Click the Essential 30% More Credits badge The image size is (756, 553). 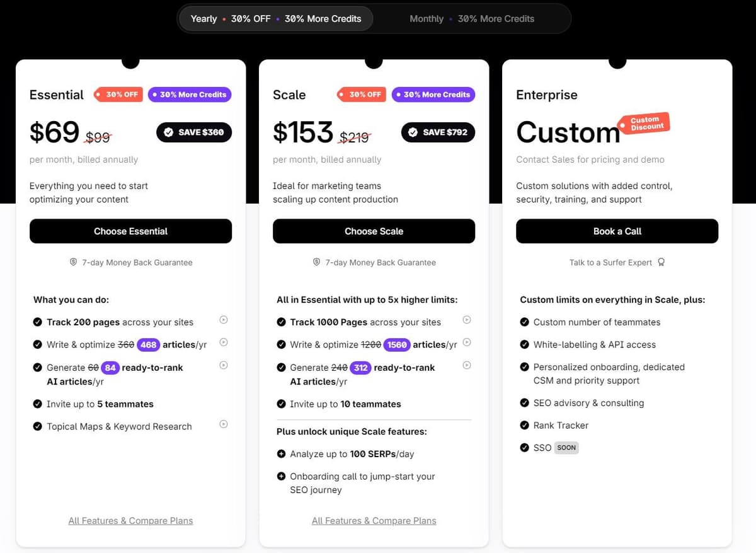tap(190, 95)
